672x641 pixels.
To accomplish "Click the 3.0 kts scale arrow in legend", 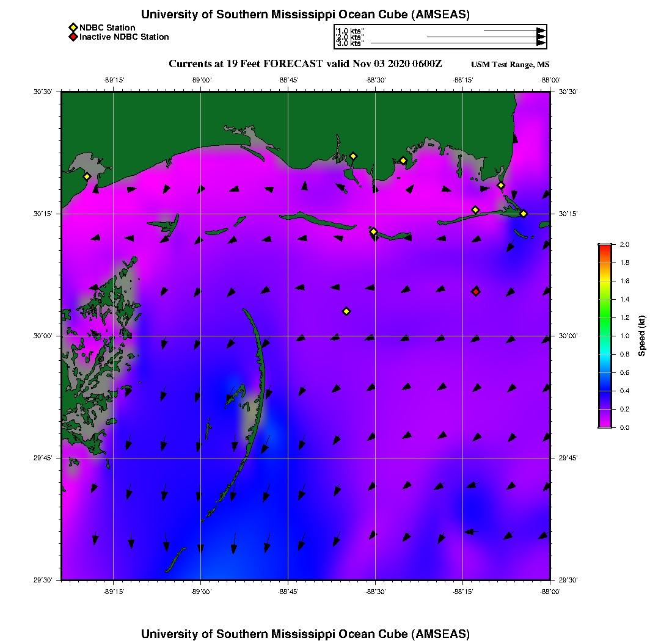I will (458, 43).
